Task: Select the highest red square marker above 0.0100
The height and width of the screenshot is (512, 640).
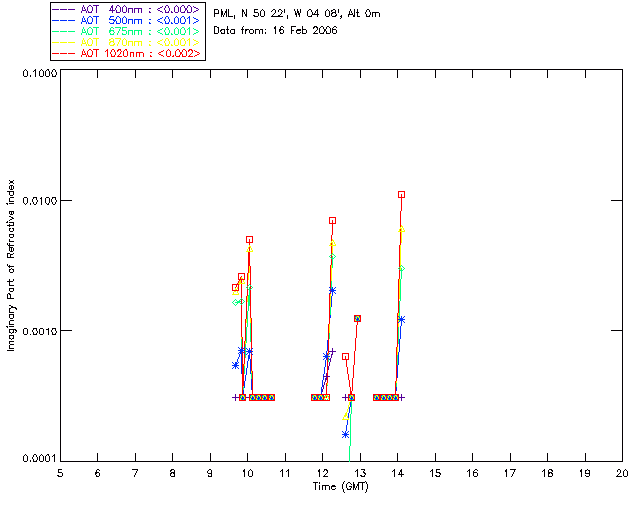Action: point(402,195)
